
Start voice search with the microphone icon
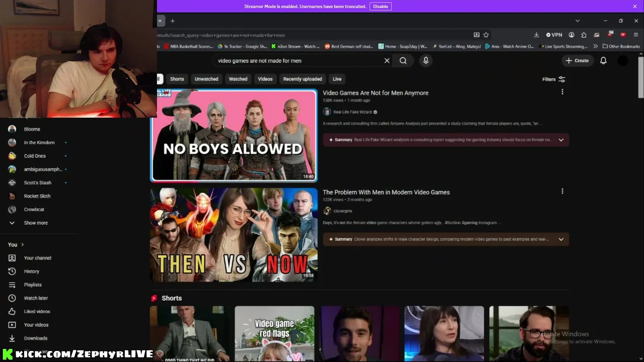[x=426, y=60]
